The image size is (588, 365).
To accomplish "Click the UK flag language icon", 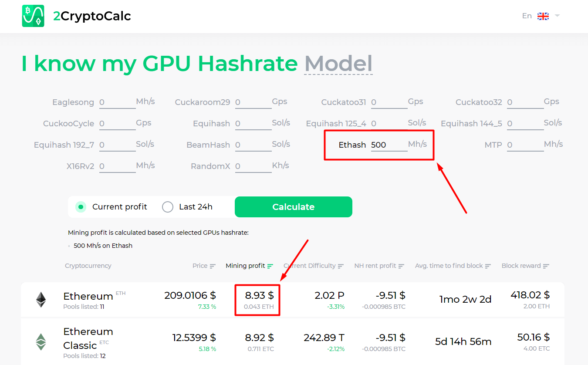I will pyautogui.click(x=543, y=16).
